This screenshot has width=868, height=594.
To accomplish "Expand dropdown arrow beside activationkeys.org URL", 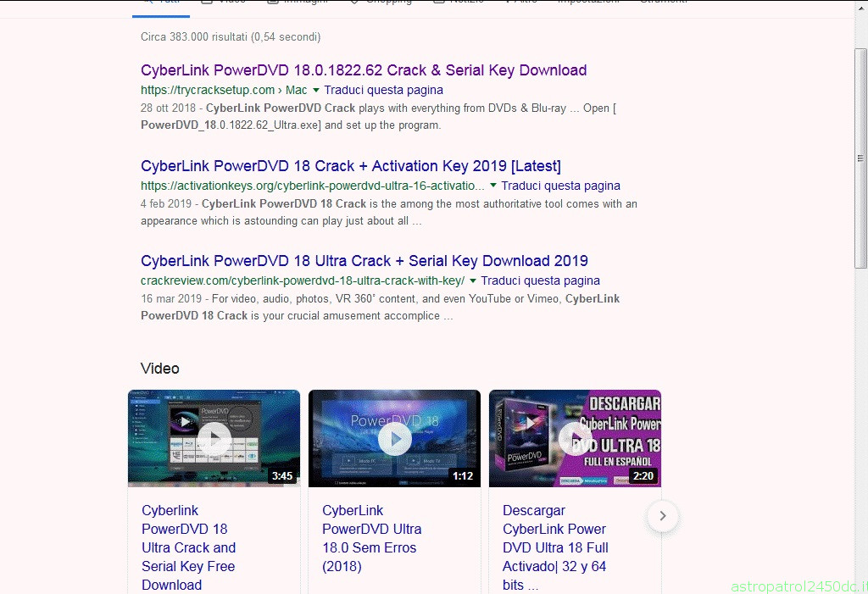I will 493,186.
